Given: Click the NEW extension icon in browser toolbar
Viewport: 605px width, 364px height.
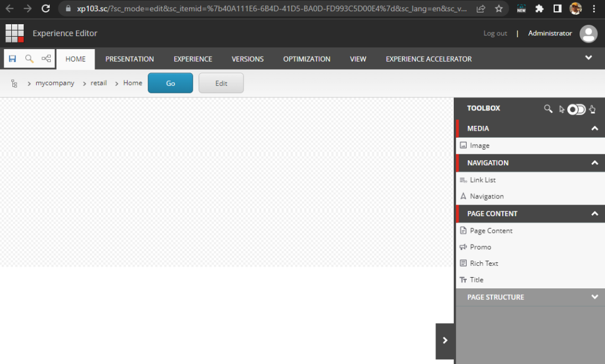Looking at the screenshot, I should 521,8.
